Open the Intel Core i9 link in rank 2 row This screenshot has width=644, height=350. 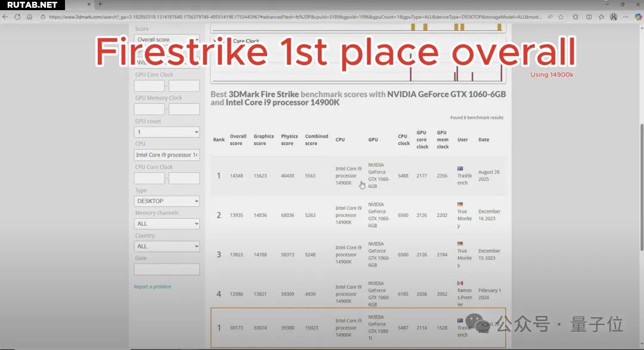pos(348,215)
